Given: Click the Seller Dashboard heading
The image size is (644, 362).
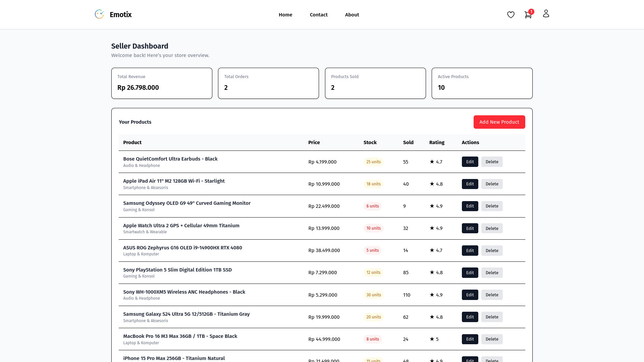Looking at the screenshot, I should 140,46.
